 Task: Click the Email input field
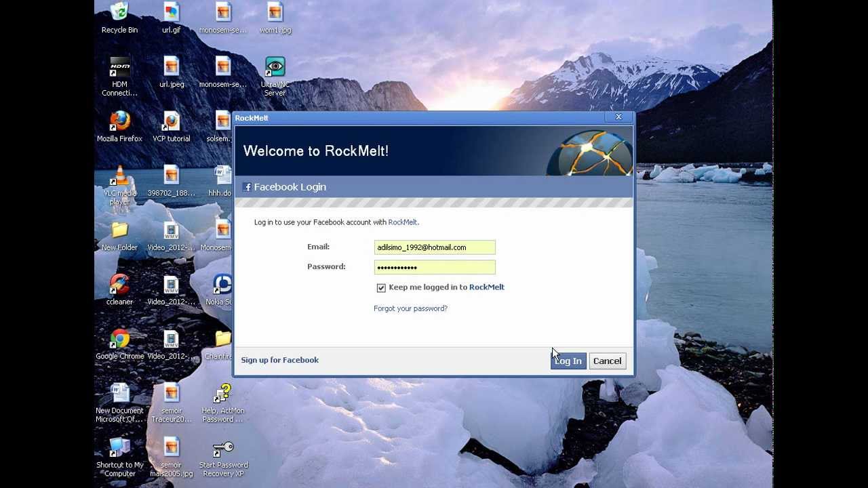(435, 247)
